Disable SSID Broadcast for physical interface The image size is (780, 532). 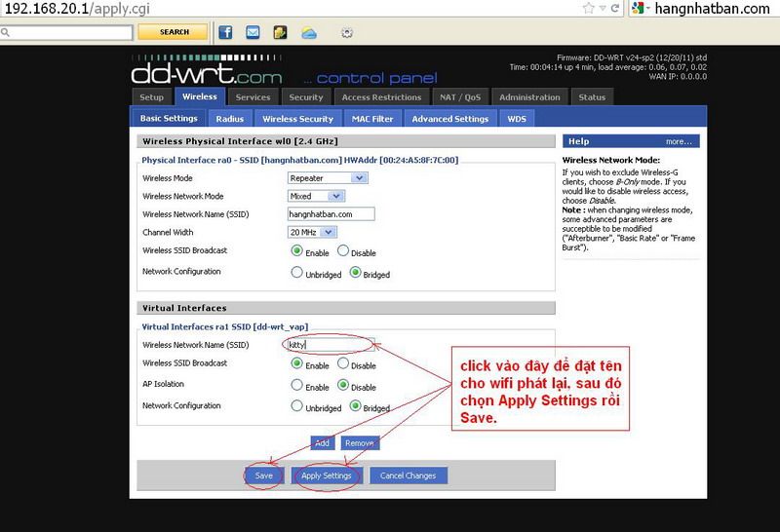(343, 250)
